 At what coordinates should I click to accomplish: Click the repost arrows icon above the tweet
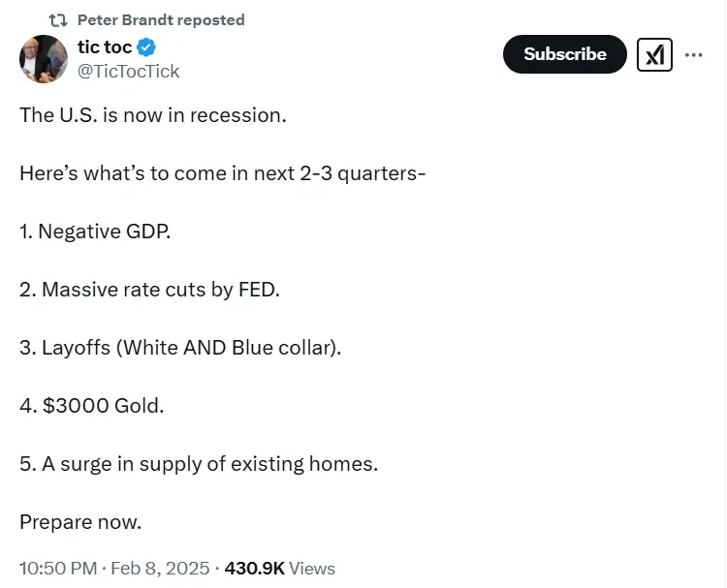[x=58, y=20]
